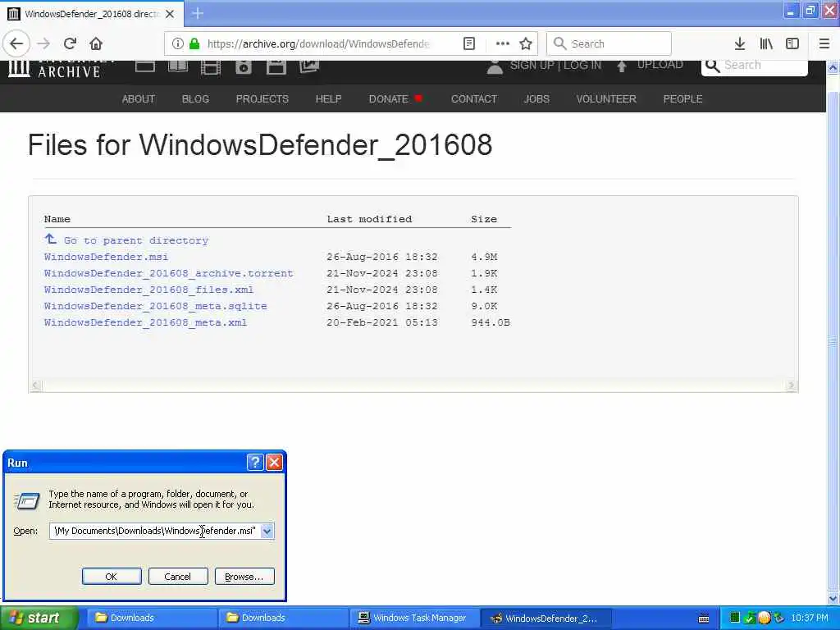Image resolution: width=840 pixels, height=630 pixels.
Task: Open the CONTACT menu item
Action: coord(474,99)
